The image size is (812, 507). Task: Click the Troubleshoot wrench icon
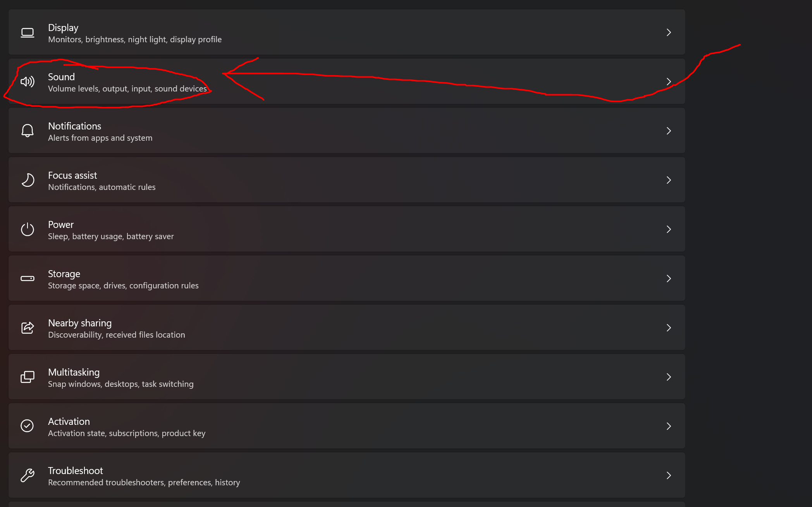pos(28,475)
